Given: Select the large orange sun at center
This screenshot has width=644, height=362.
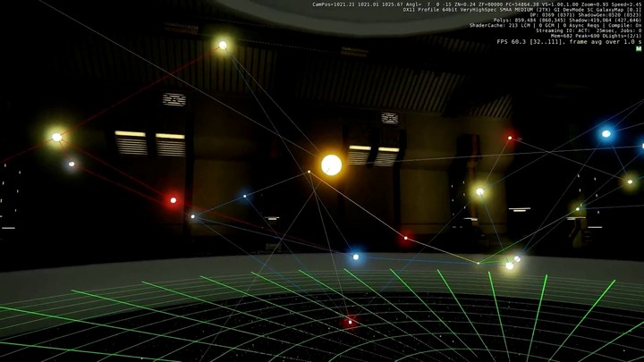Looking at the screenshot, I should pos(332,165).
